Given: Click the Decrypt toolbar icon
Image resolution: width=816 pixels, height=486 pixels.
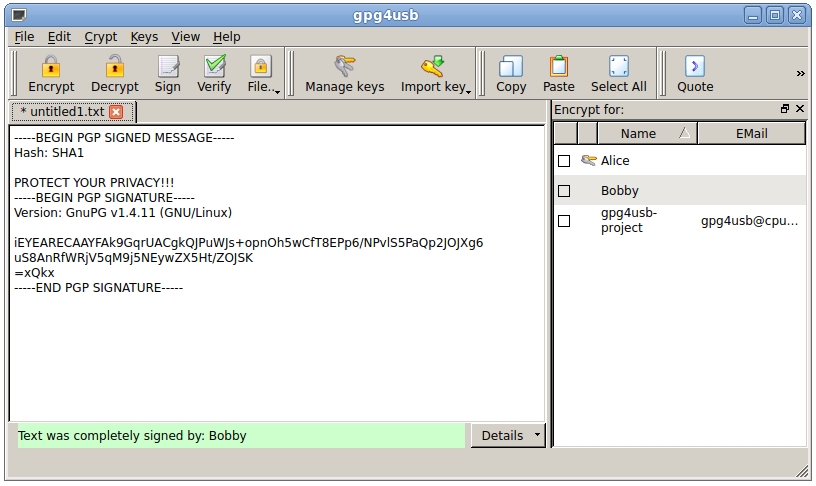Looking at the screenshot, I should [114, 73].
